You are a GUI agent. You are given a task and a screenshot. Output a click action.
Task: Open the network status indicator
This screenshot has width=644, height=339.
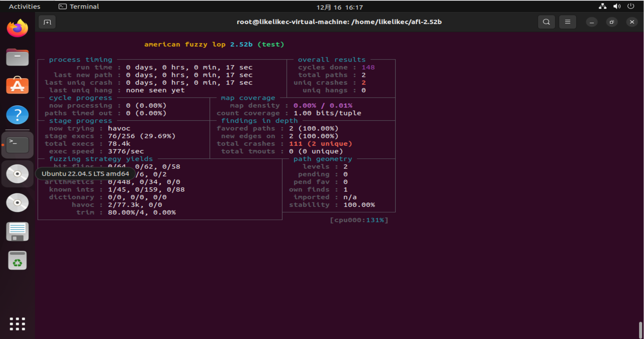pyautogui.click(x=603, y=7)
